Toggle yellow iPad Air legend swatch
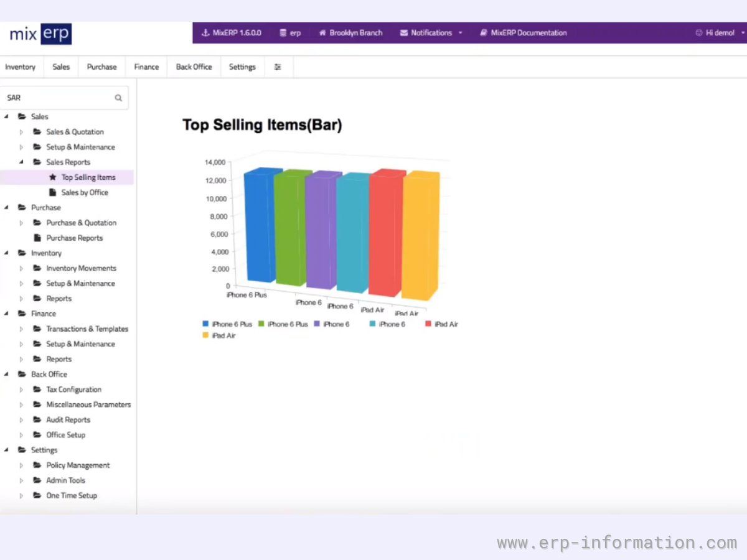Screen dimensions: 747x560 click(x=205, y=335)
